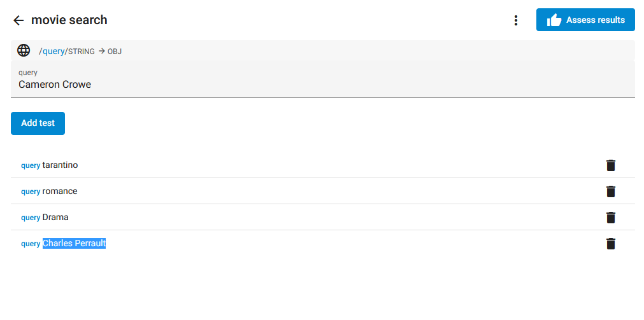Screen dimensions: 644x320
Task: Open the three-dot more options menu
Action: pyautogui.click(x=516, y=20)
